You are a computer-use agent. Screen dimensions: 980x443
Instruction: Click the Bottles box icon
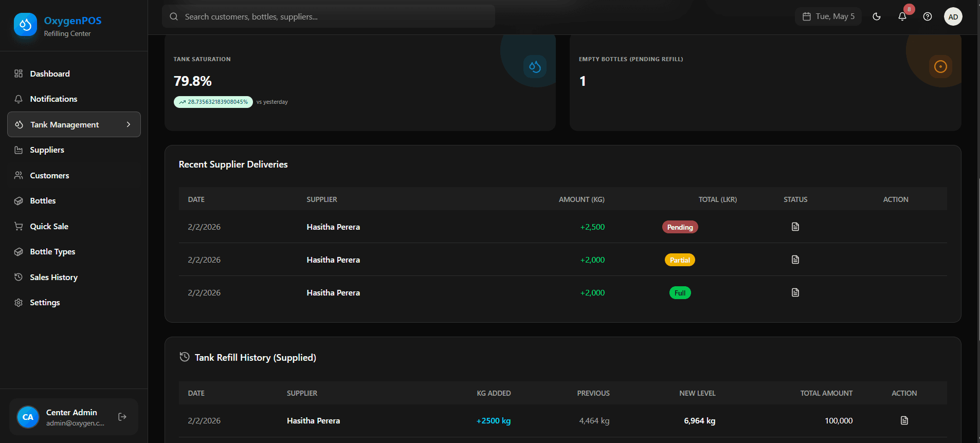(19, 200)
